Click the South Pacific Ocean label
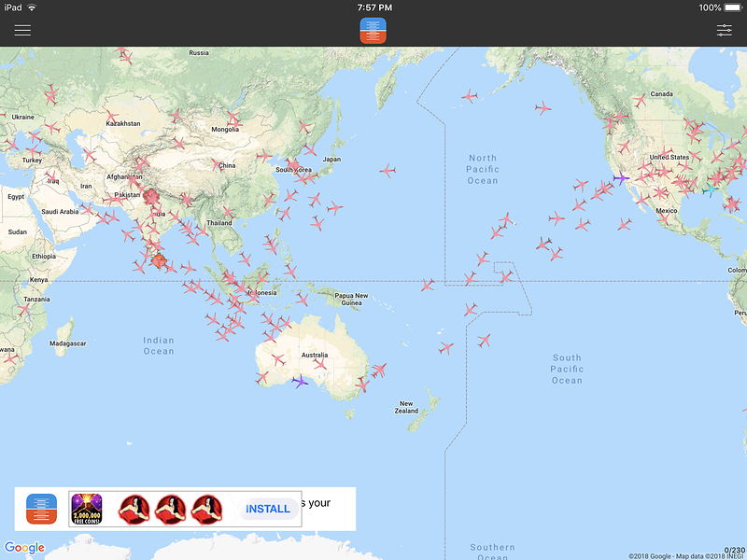This screenshot has height=560, width=747. tap(567, 369)
